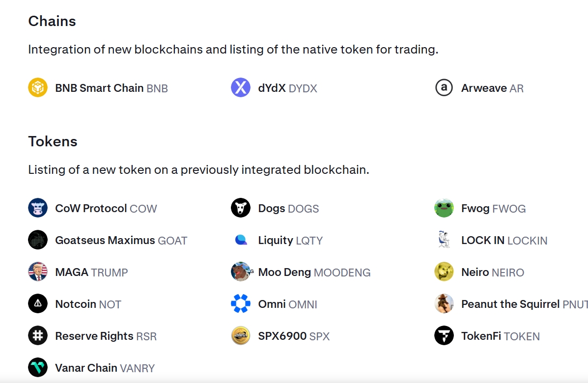This screenshot has width=588, height=383.
Task: Click the Fwog green frog icon
Action: [x=444, y=208]
